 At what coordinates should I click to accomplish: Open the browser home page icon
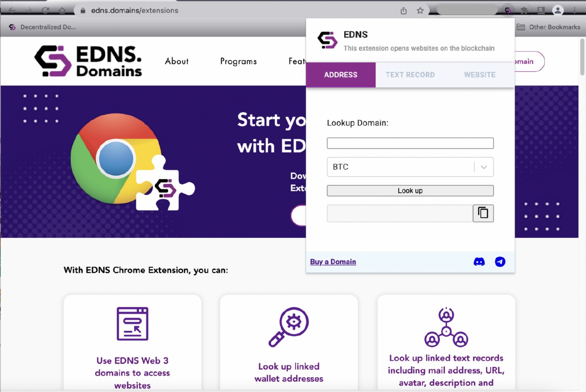(x=62, y=10)
